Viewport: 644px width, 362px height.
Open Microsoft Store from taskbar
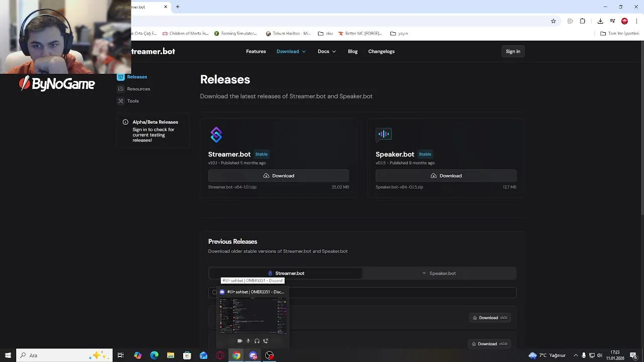[187, 355]
